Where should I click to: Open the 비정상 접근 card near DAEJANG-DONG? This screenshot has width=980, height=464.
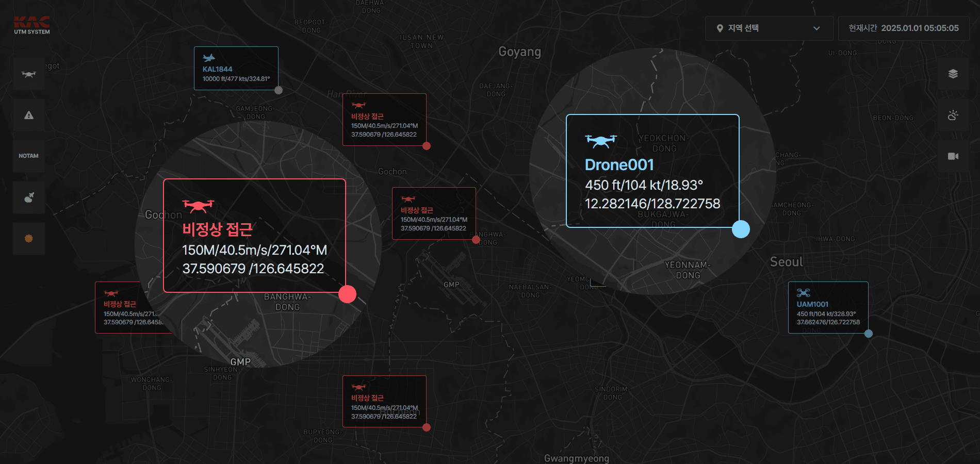384,120
